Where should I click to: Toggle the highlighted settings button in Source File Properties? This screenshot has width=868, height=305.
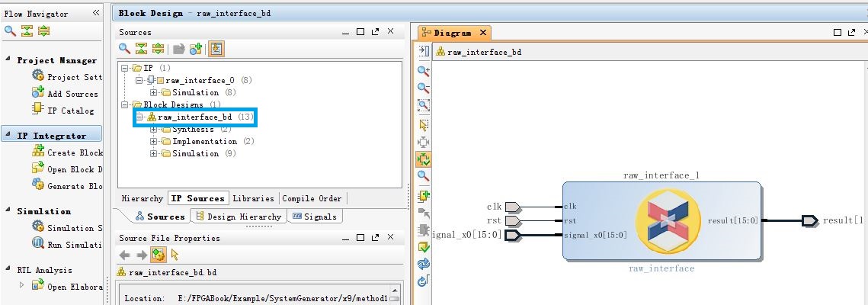158,255
